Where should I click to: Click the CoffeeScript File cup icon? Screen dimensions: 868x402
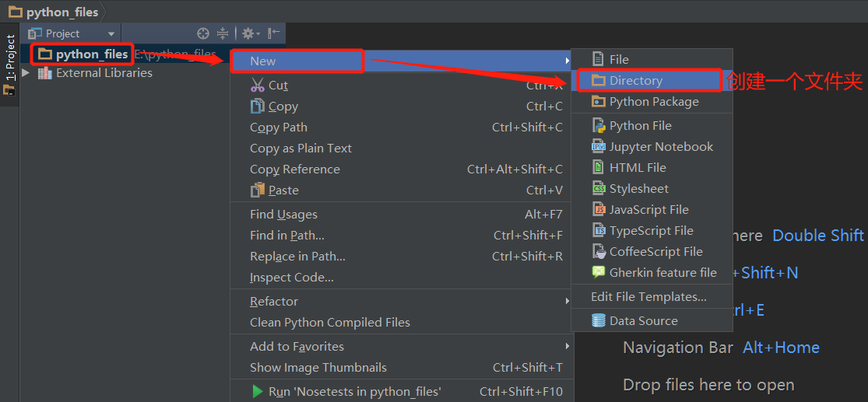(598, 251)
